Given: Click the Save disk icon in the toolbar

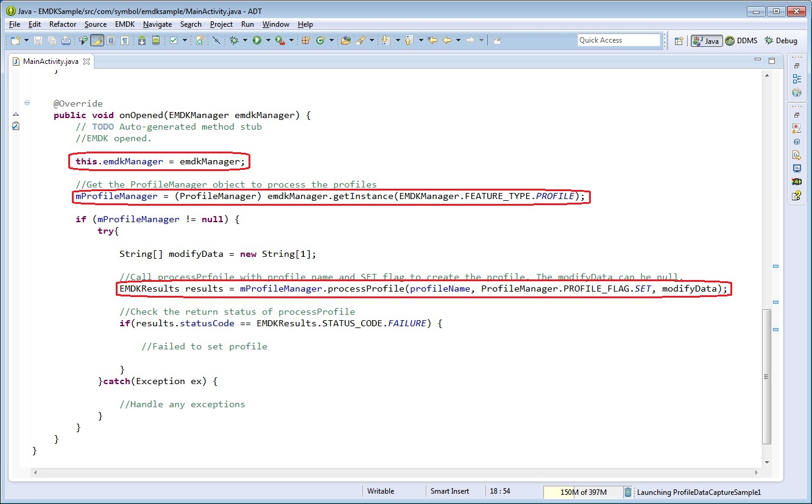Looking at the screenshot, I should coord(38,40).
